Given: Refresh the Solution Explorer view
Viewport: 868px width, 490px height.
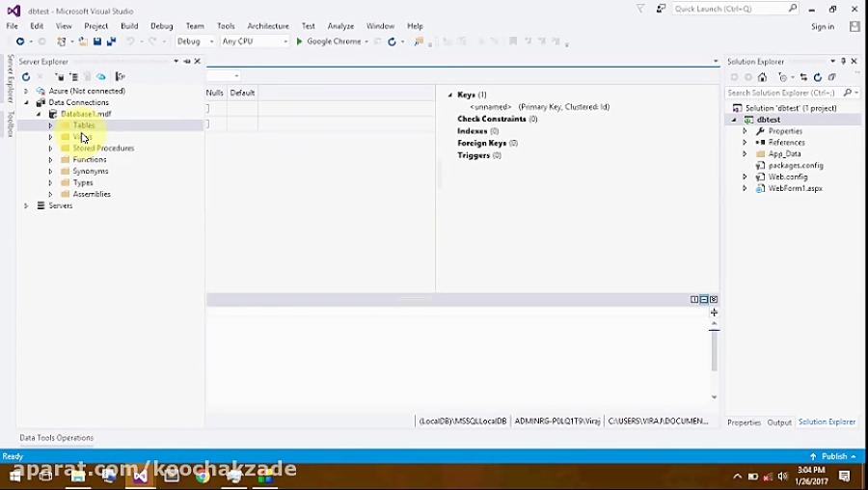Looking at the screenshot, I should coord(818,77).
